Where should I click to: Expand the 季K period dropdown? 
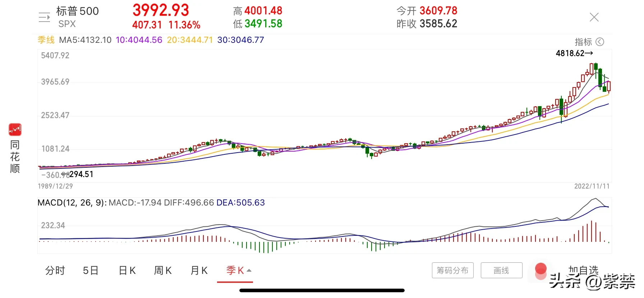point(239,270)
